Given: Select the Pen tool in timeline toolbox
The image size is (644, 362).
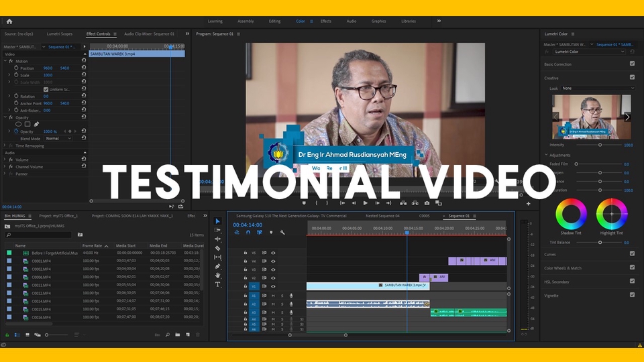Looking at the screenshot, I should click(x=217, y=266).
